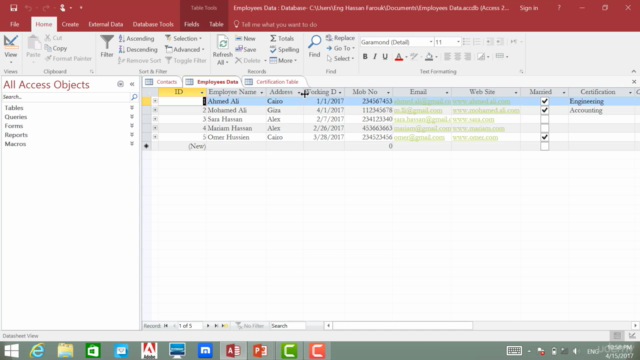
Task: Apply Italic formatting
Action: pos(375,57)
